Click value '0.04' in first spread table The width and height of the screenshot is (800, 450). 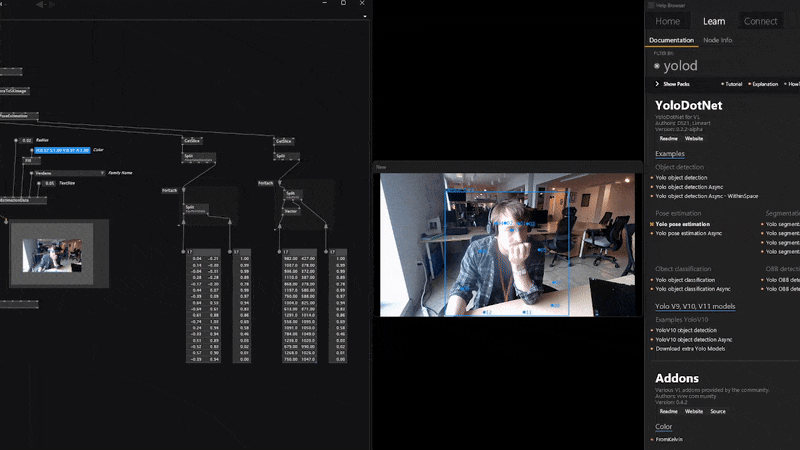(196, 259)
